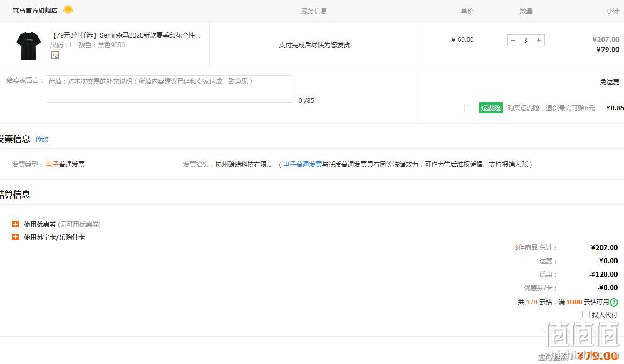Click the 免运费 label

pos(610,82)
